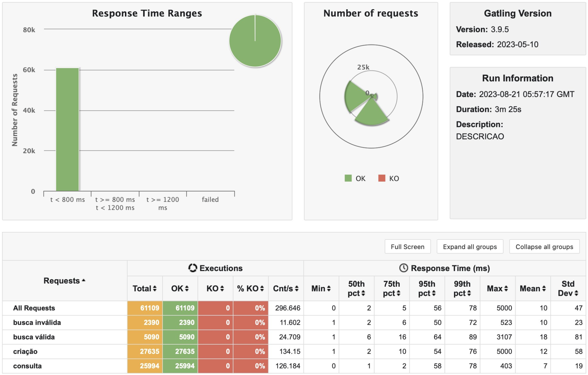Image resolution: width=588 pixels, height=375 pixels.
Task: Click Gatling version 3.9.5 text
Action: (500, 29)
